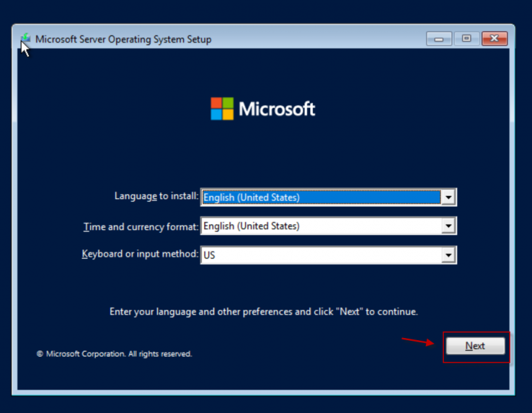Image resolution: width=532 pixels, height=413 pixels.
Task: Click the Microsoft Corporation copyright notice
Action: click(114, 354)
